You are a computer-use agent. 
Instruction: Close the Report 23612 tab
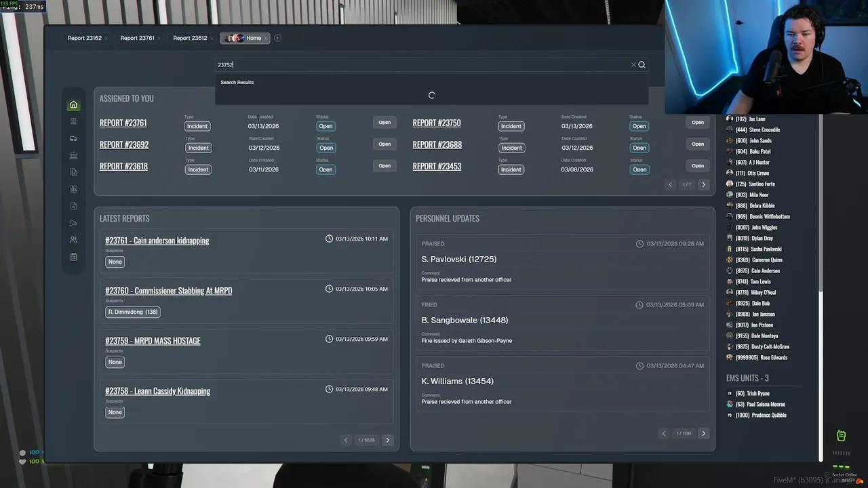(212, 39)
